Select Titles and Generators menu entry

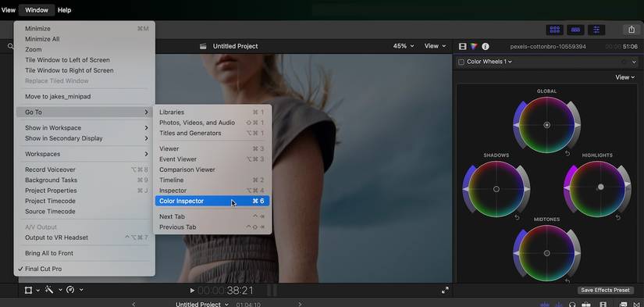tap(212, 133)
